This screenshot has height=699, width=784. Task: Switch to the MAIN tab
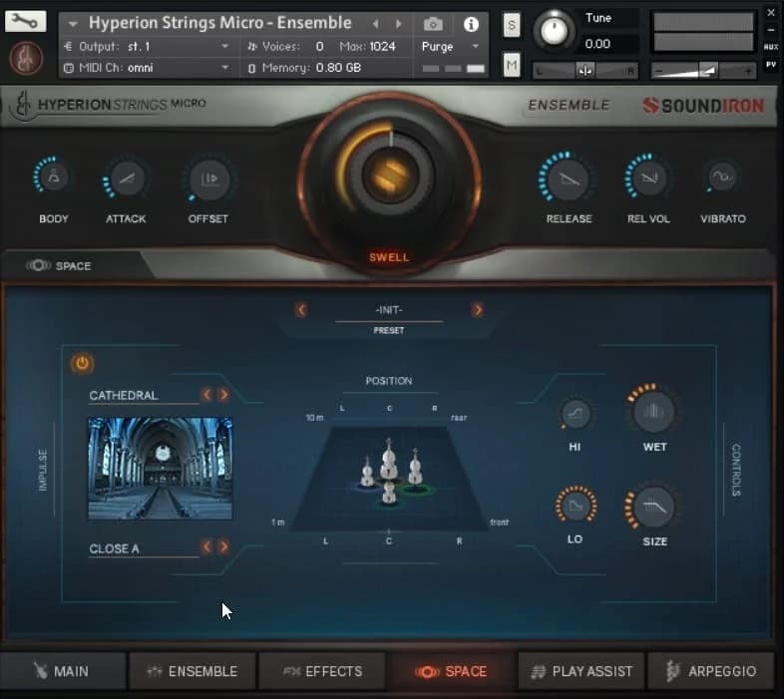point(63,671)
